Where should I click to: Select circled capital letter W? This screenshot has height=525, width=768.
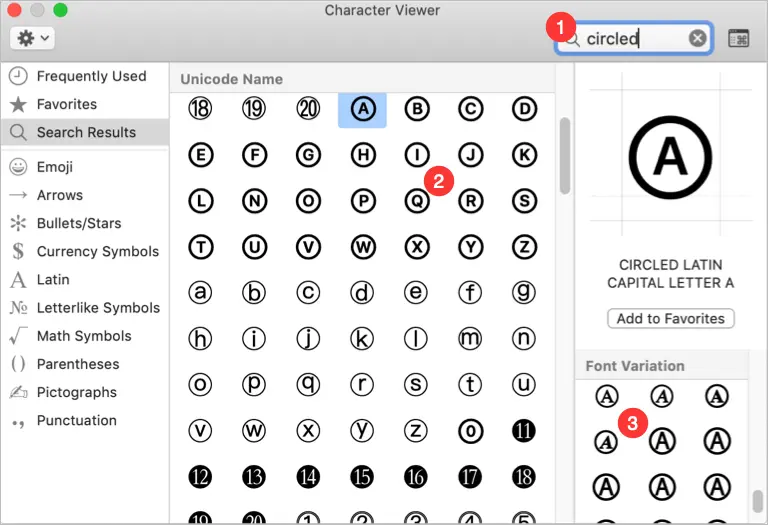(363, 247)
